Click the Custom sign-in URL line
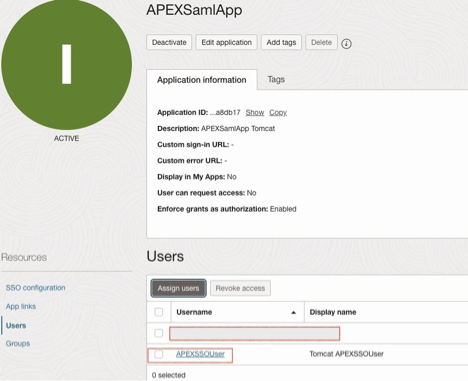This screenshot has width=468, height=381. pos(195,145)
